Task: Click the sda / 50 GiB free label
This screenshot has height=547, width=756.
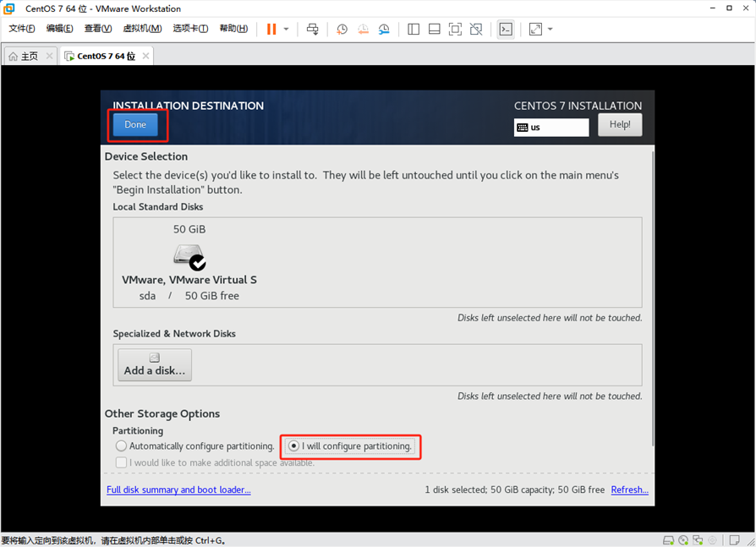Action: tap(189, 296)
